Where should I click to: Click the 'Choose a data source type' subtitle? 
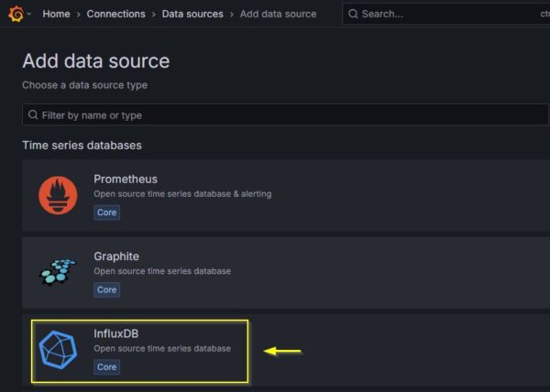[x=84, y=85]
